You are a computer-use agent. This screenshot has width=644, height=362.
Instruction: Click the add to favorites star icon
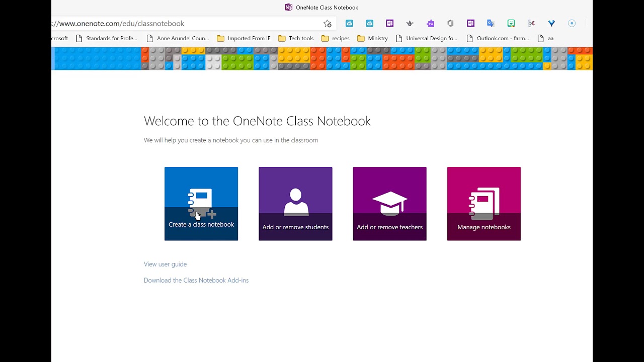328,24
